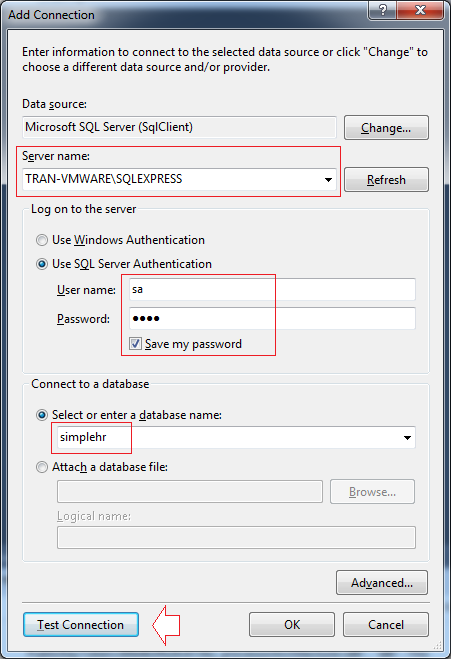Click the Test Connection button
This screenshot has height=659, width=451.
(81, 625)
